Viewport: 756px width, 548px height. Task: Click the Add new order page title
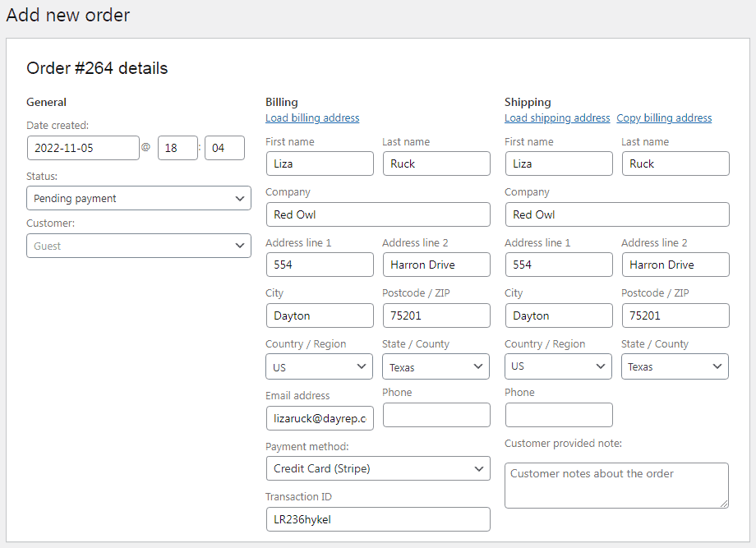pos(68,15)
